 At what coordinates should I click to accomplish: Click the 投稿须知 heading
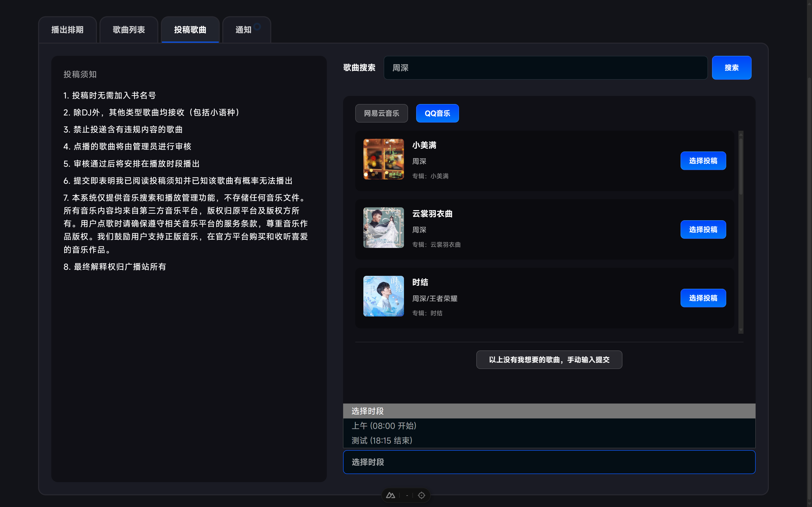click(x=80, y=74)
